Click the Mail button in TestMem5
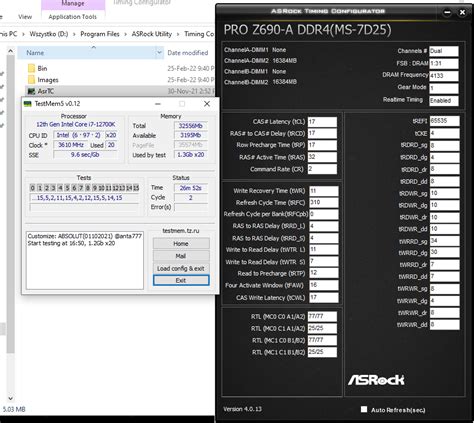The width and height of the screenshot is (474, 423). 181,256
